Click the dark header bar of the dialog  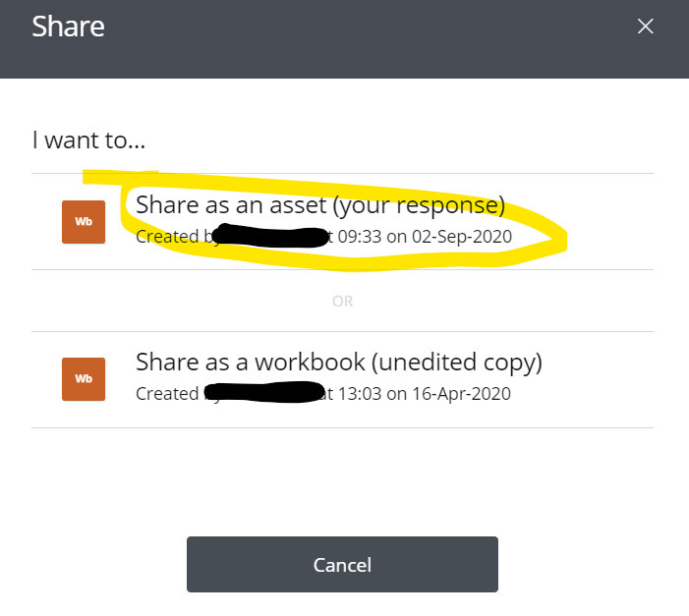(x=344, y=39)
